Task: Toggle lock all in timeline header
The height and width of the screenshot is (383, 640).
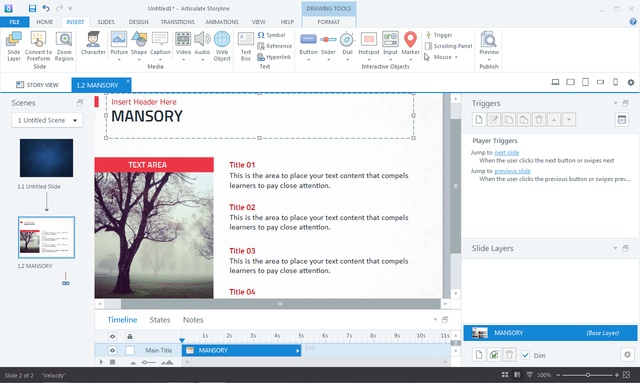Action: click(x=130, y=336)
